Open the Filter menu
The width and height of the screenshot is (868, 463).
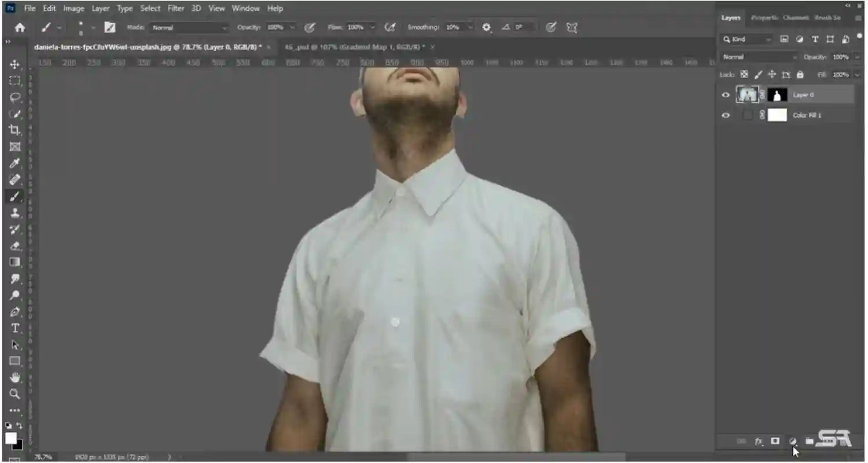pyautogui.click(x=176, y=8)
